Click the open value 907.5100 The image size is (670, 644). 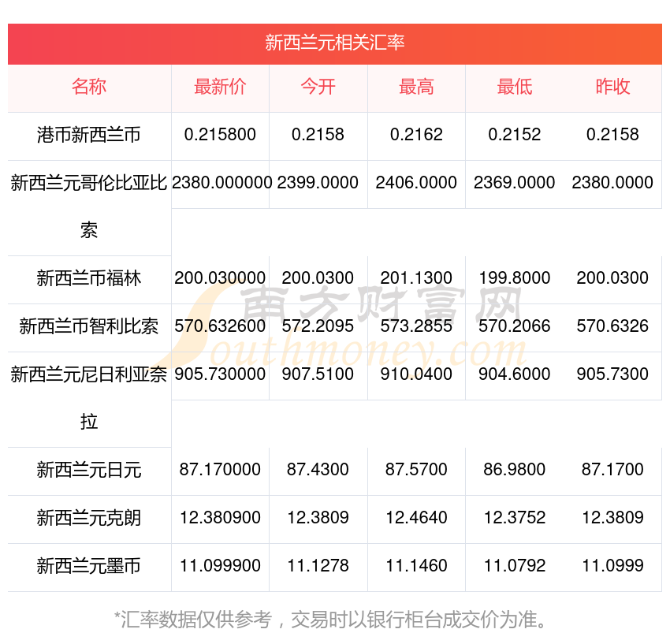pos(318,374)
